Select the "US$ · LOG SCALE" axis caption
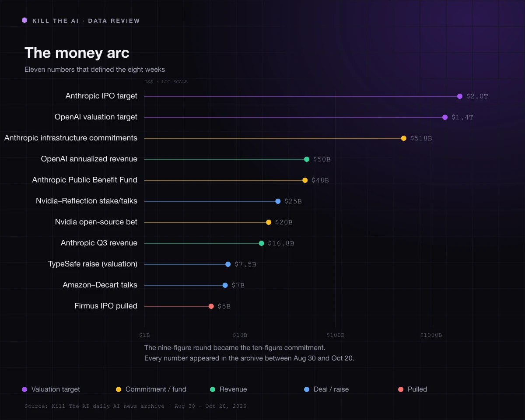 pos(166,82)
